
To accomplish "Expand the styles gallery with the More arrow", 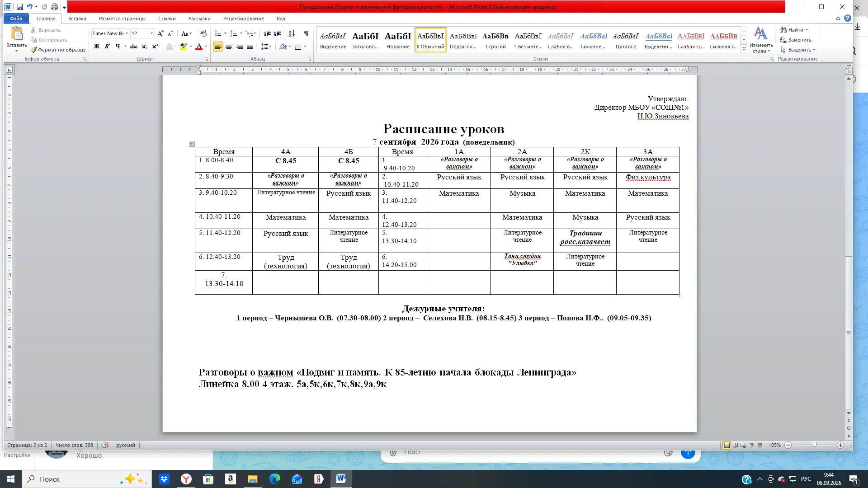I will [744, 50].
